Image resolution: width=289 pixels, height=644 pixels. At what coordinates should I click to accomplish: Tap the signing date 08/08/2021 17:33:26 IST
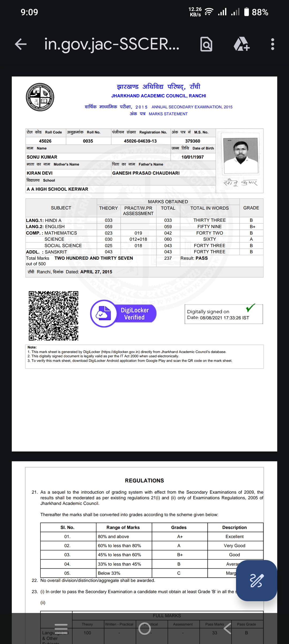point(225,318)
